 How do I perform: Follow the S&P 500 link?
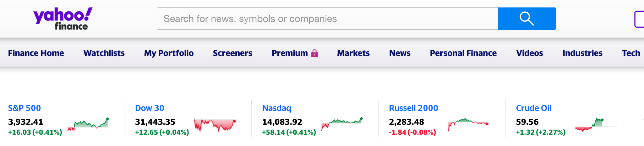(24, 108)
